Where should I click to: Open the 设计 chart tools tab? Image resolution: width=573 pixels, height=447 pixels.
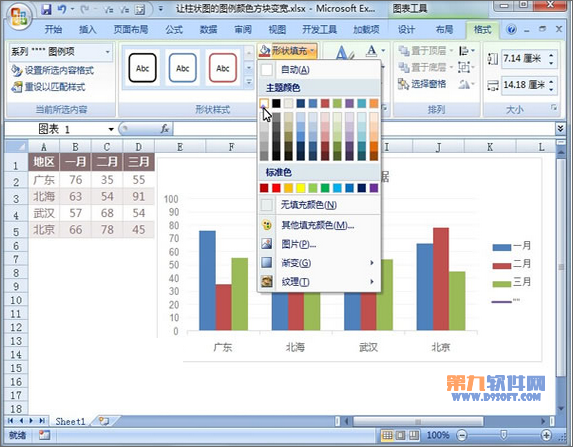point(406,29)
